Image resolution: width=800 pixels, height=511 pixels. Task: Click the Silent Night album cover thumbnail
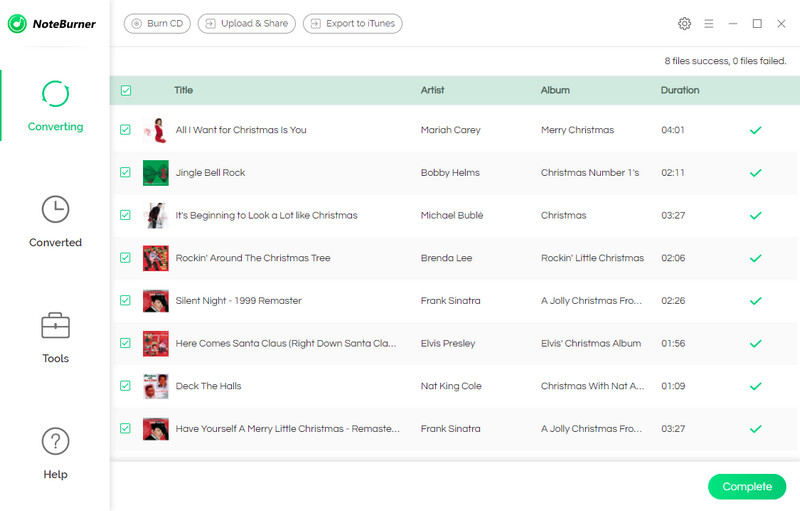[156, 300]
